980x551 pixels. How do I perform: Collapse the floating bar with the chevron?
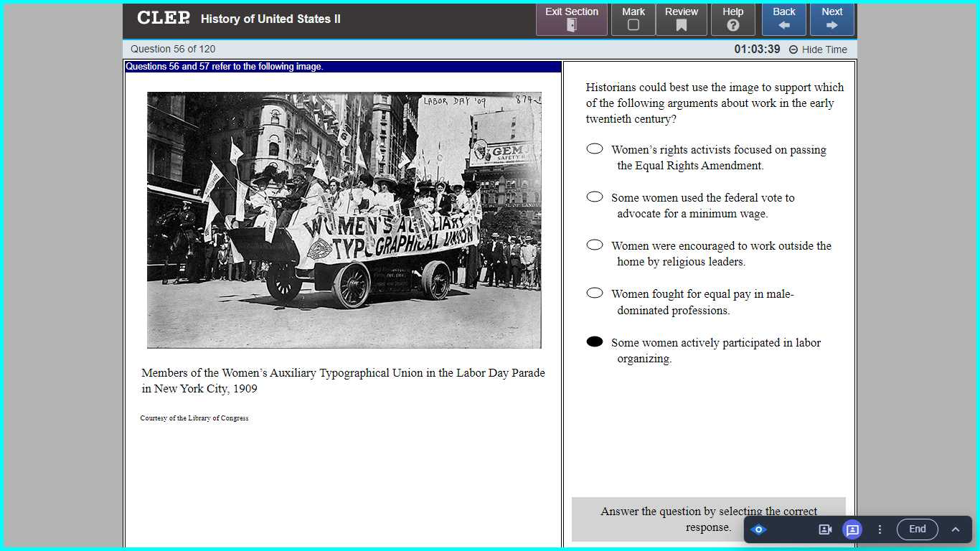pos(955,529)
